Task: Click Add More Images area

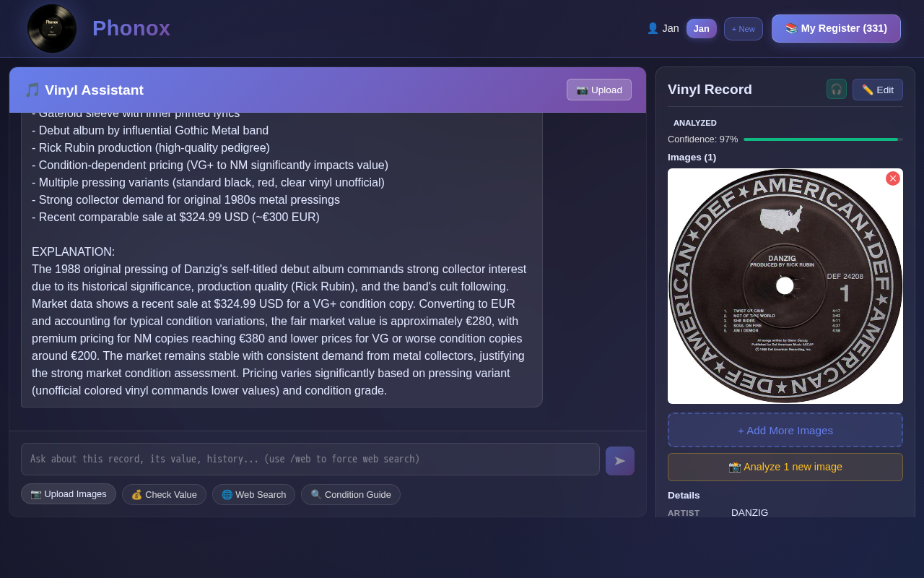Action: (x=785, y=430)
